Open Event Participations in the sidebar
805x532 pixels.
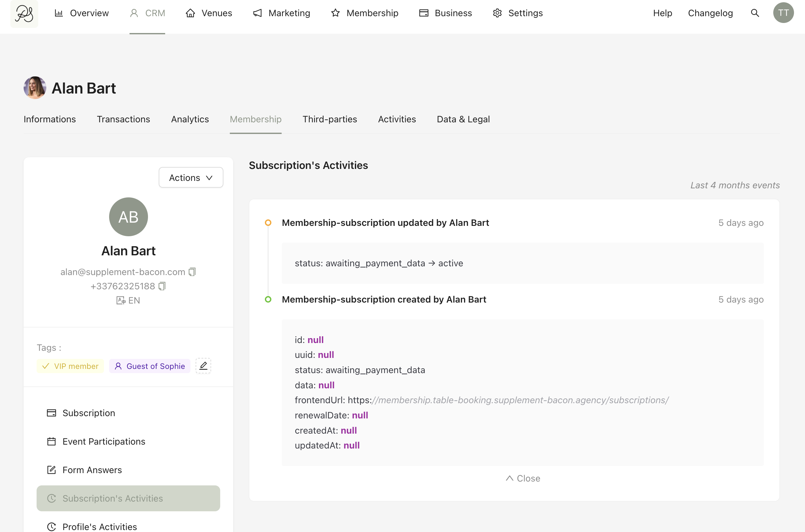coord(104,441)
